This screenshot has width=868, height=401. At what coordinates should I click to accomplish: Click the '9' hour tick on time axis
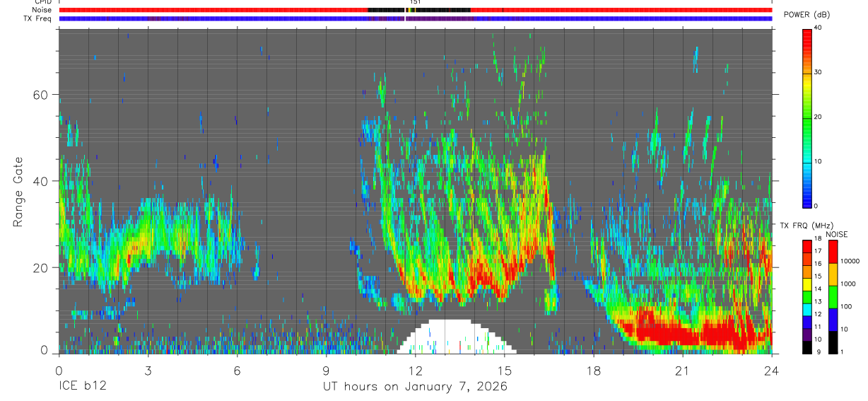(326, 370)
